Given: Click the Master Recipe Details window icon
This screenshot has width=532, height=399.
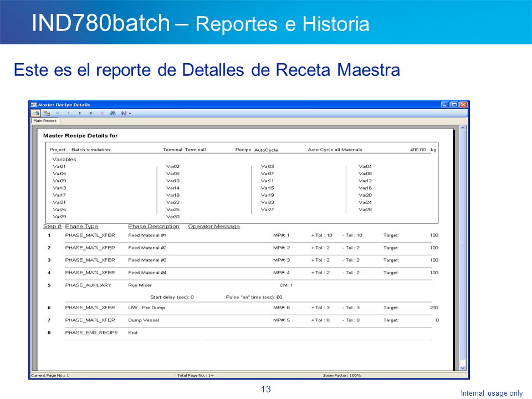Looking at the screenshot, I should pos(34,105).
